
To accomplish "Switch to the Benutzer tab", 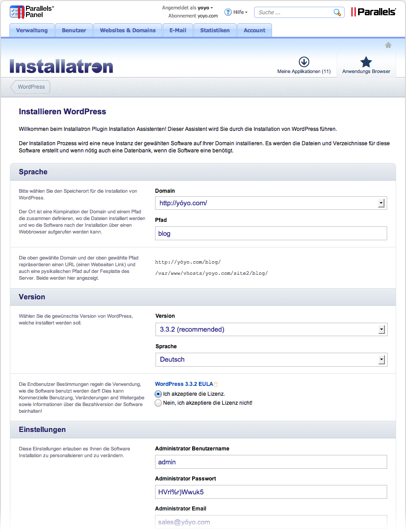I will pos(74,30).
